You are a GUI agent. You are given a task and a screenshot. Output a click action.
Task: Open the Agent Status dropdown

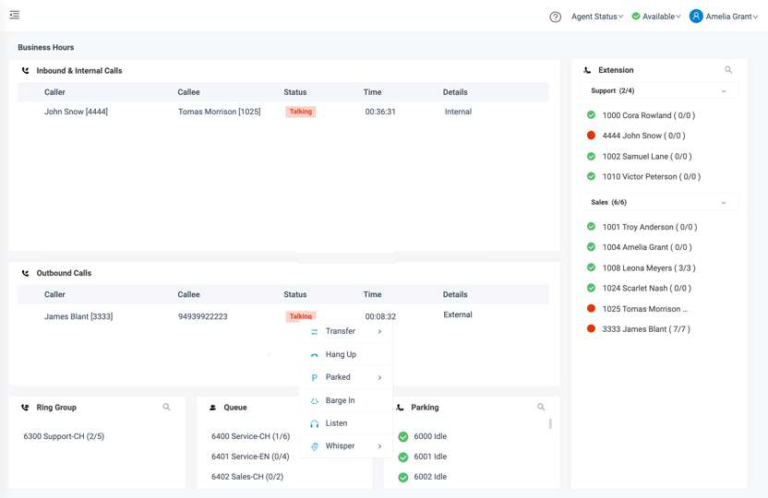coord(597,17)
